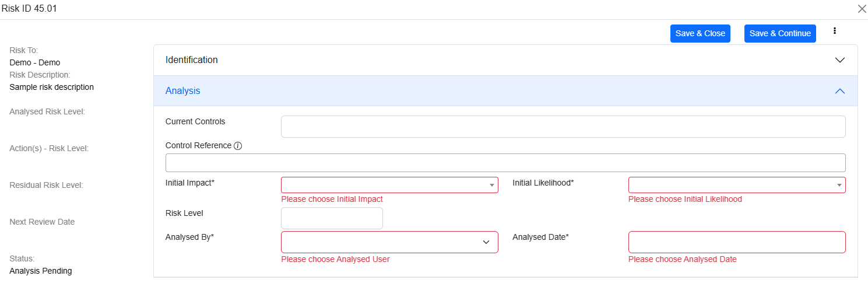This screenshot has height=283, width=868.
Task: Click the Initial Likelihood dropdown arrow
Action: (839, 186)
